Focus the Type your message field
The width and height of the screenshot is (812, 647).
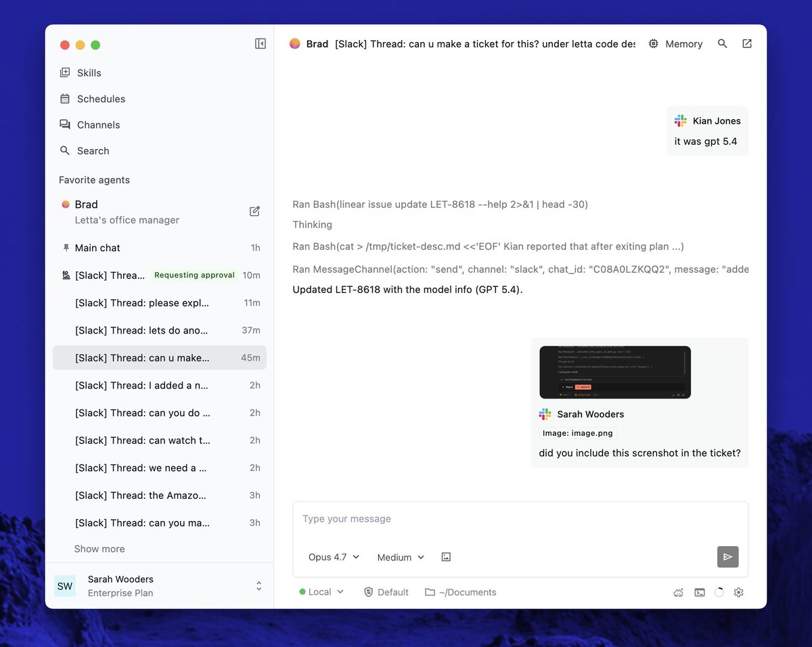(x=520, y=519)
